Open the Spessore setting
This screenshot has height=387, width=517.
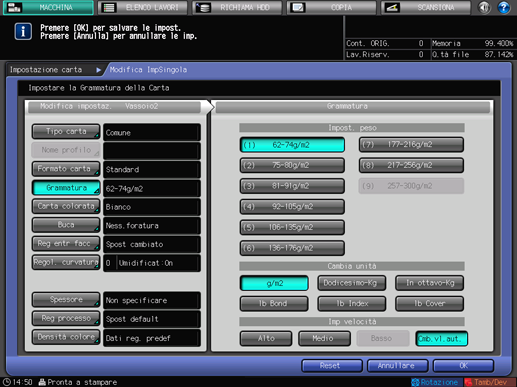(66, 300)
